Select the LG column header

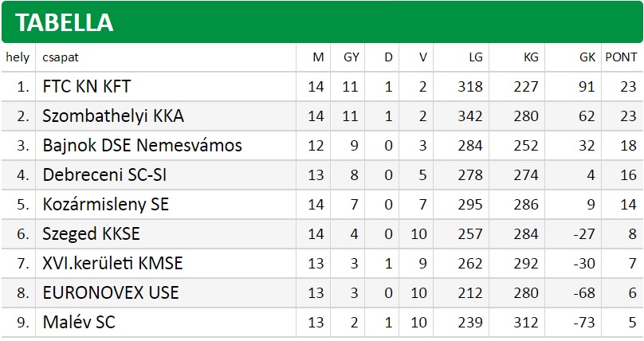coord(476,57)
